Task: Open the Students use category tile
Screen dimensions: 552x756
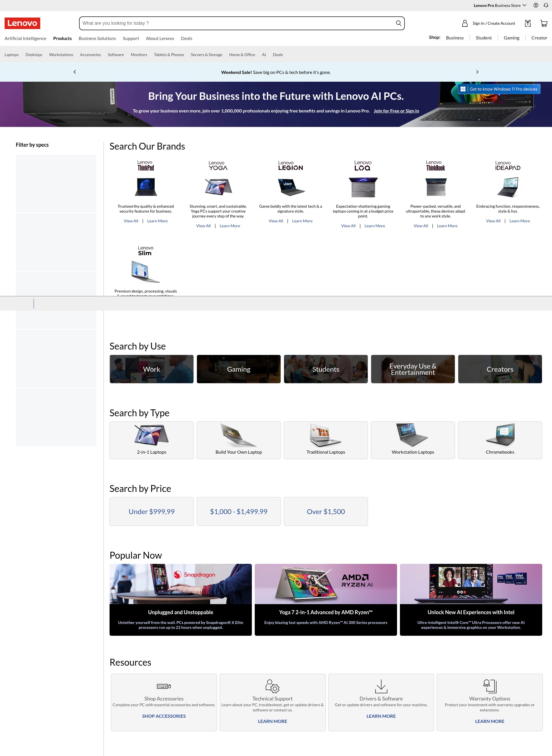Action: tap(326, 369)
